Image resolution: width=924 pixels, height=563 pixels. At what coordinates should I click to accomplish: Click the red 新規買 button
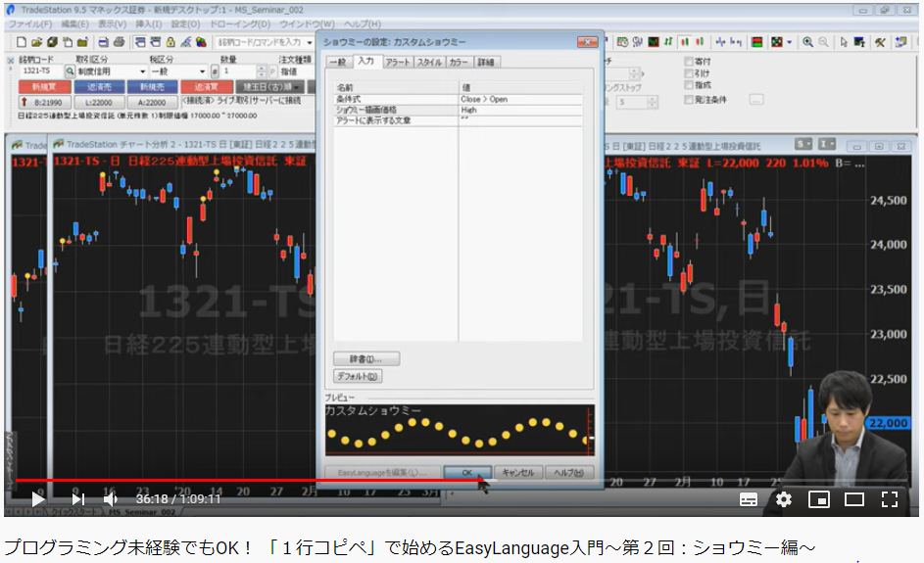tap(45, 86)
